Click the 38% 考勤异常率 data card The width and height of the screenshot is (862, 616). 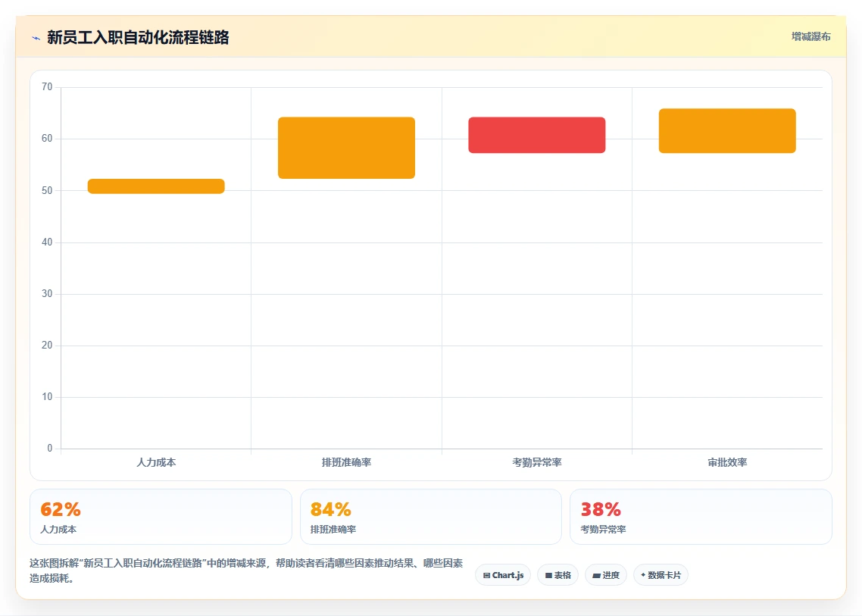point(701,517)
